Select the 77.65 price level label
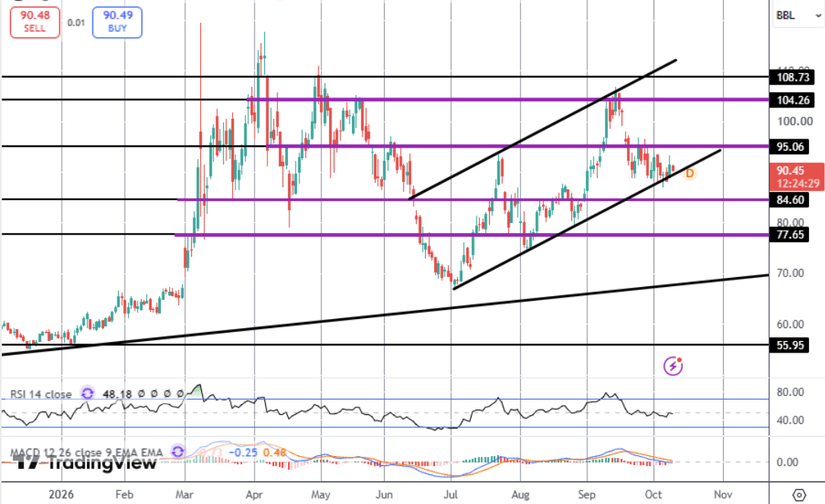 point(790,234)
